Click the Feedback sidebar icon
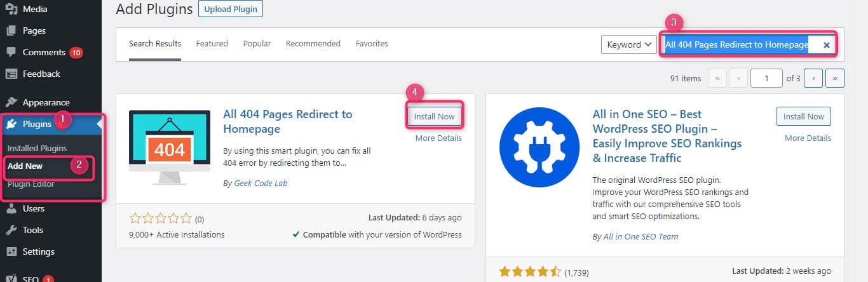 [11, 74]
